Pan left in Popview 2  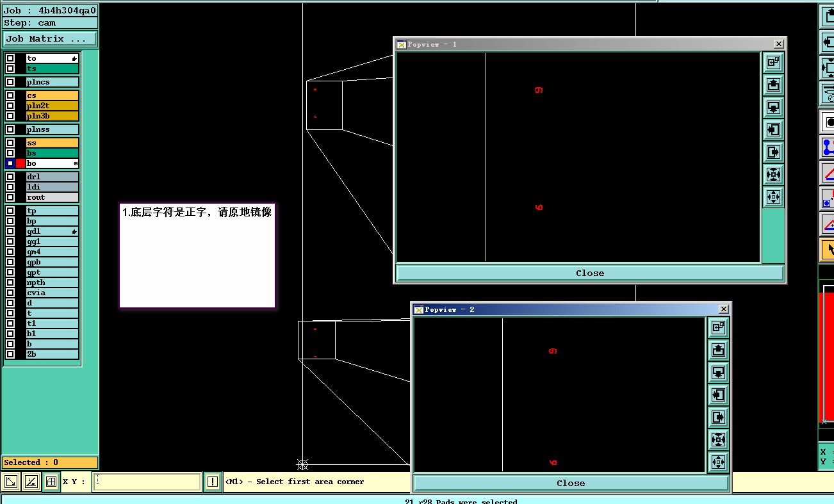(718, 394)
